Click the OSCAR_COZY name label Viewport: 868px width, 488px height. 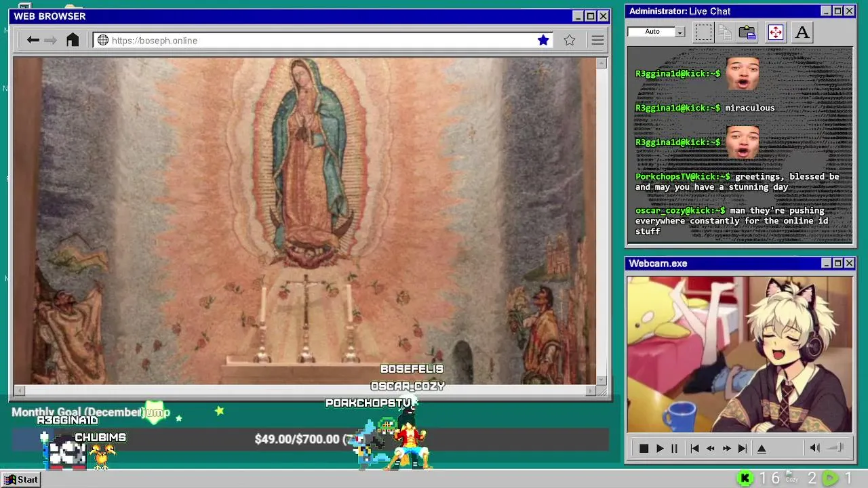tap(408, 386)
